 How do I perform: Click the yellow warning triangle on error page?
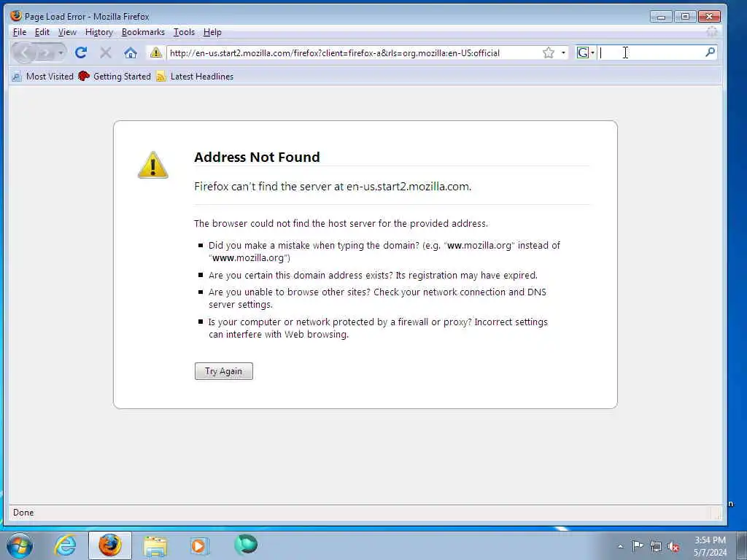pyautogui.click(x=153, y=165)
